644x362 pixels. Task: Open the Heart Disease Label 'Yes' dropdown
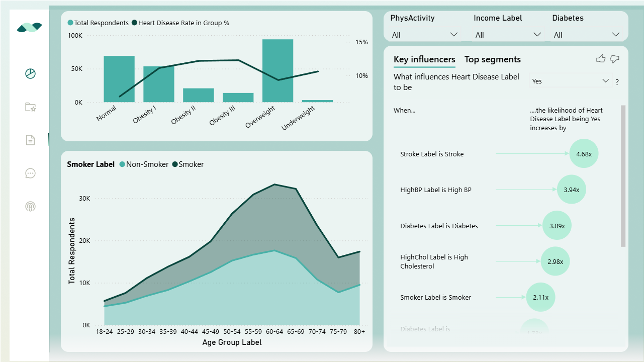click(571, 81)
